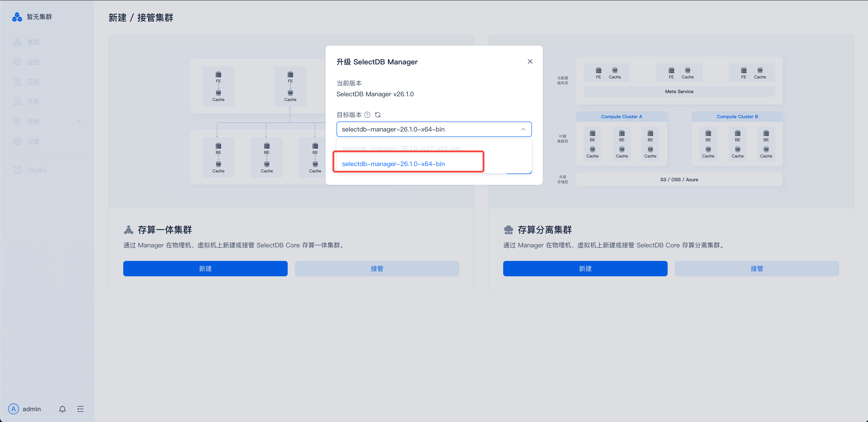Close the upgrade SelectDB Manager dialog

[530, 62]
